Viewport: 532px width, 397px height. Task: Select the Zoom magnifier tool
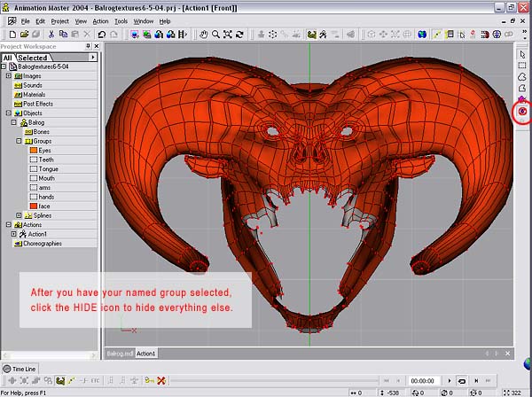pyautogui.click(x=215, y=35)
